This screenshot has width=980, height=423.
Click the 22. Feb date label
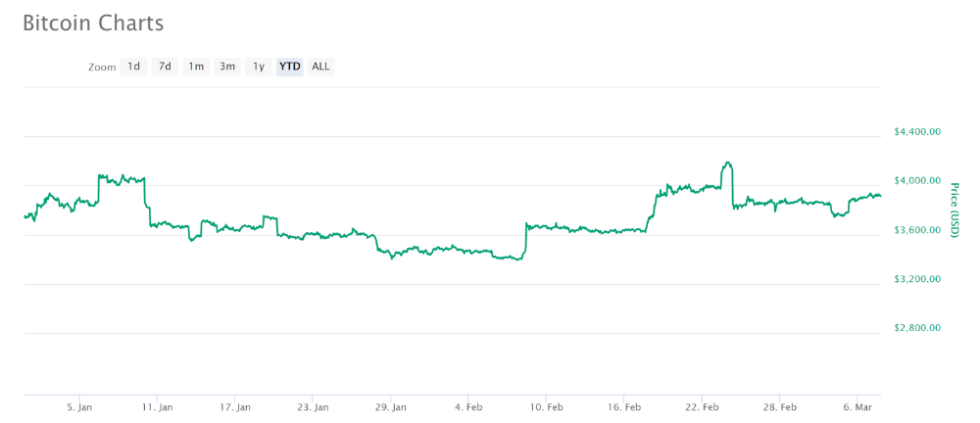point(702,406)
